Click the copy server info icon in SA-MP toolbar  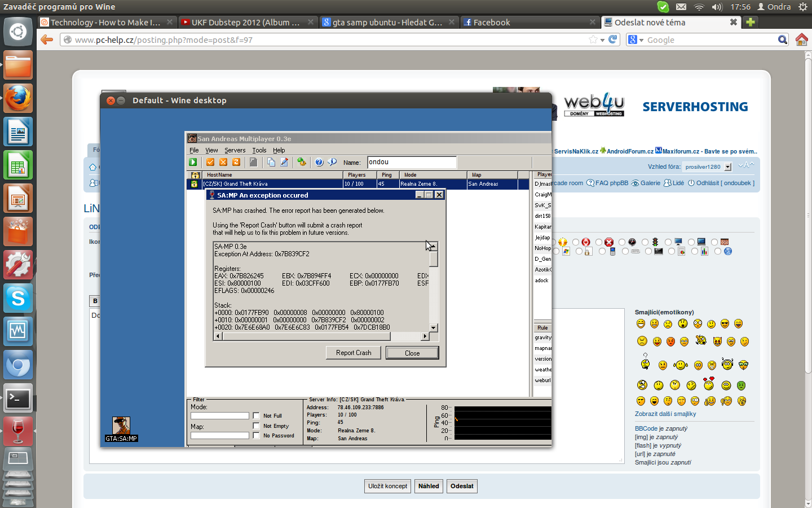point(271,162)
